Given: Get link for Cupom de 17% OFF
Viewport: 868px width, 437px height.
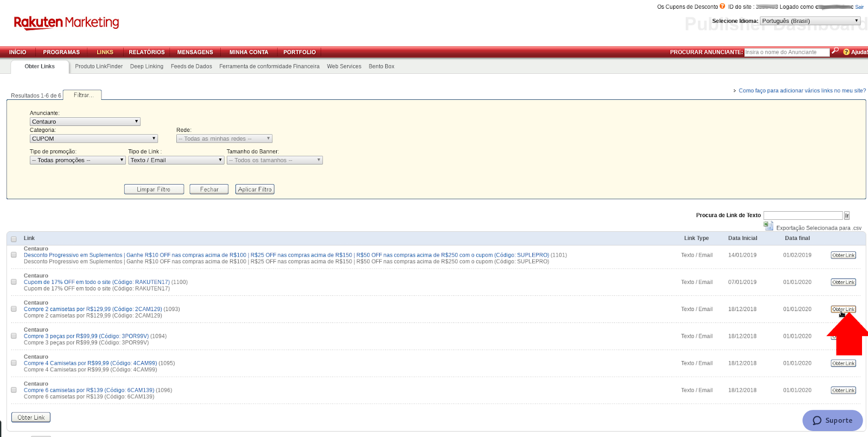Looking at the screenshot, I should 844,282.
